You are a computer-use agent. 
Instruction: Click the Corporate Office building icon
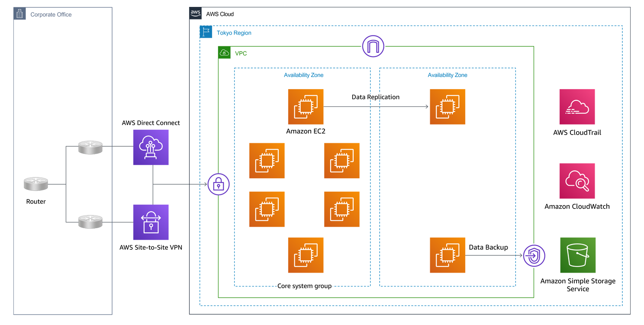[19, 13]
